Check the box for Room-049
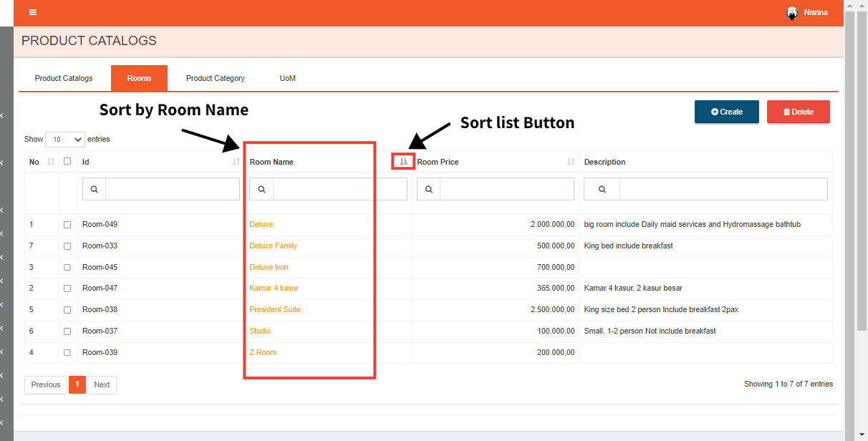The image size is (868, 441). (67, 225)
